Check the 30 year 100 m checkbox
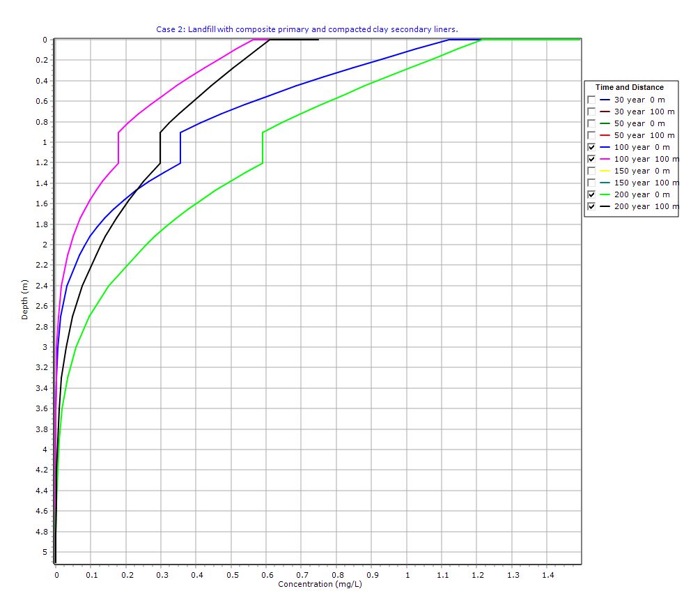 pyautogui.click(x=591, y=112)
